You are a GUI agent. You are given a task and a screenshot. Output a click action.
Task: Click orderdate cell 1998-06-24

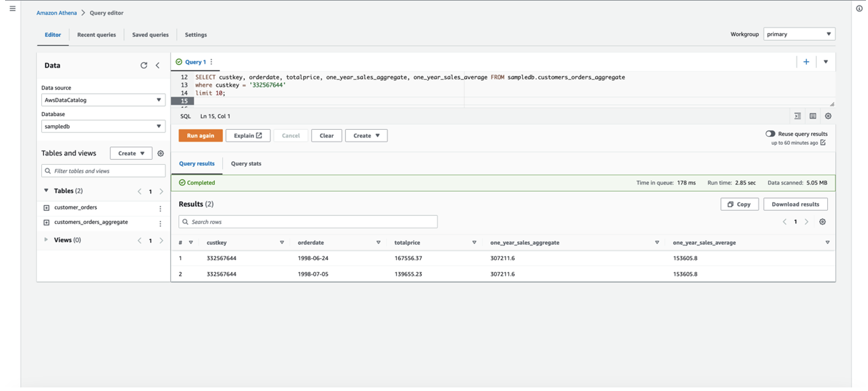point(313,258)
